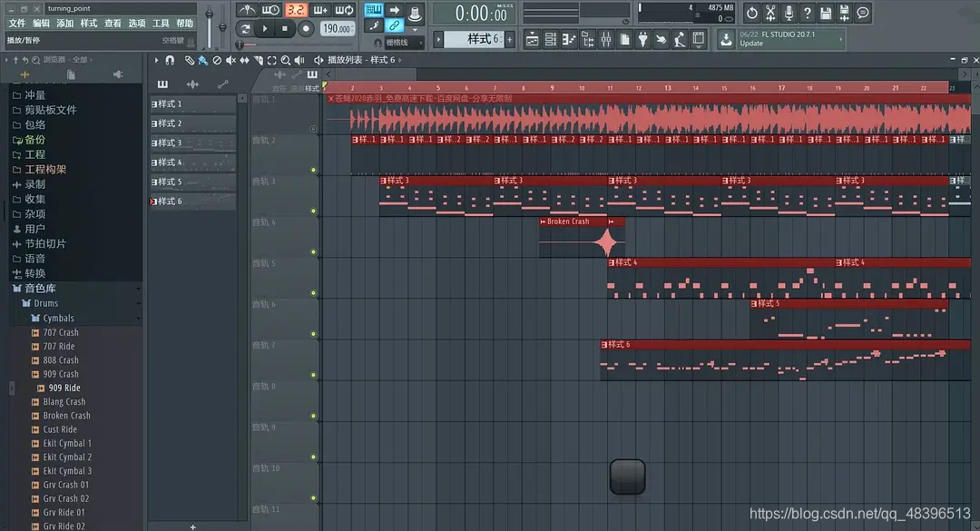The image size is (980, 531).
Task: Select the playlist mute tool
Action: pyautogui.click(x=230, y=60)
